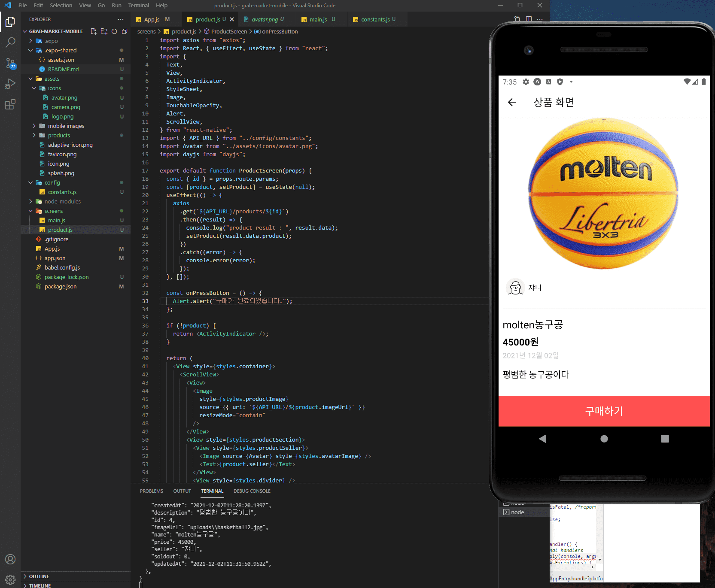Click onPressButton in breadcrumb
The width and height of the screenshot is (715, 588).
pyautogui.click(x=280, y=31)
